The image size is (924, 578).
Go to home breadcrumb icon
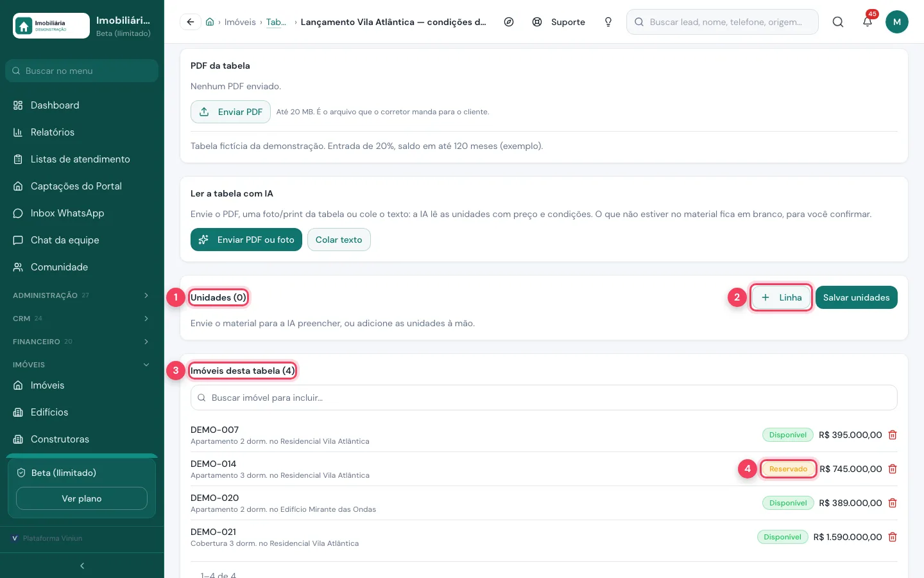tap(210, 22)
